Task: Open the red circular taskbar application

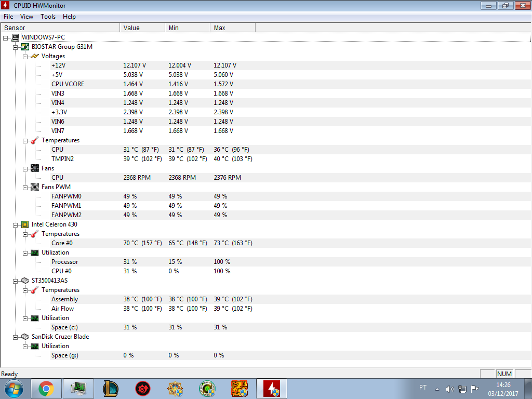Action: (143, 389)
